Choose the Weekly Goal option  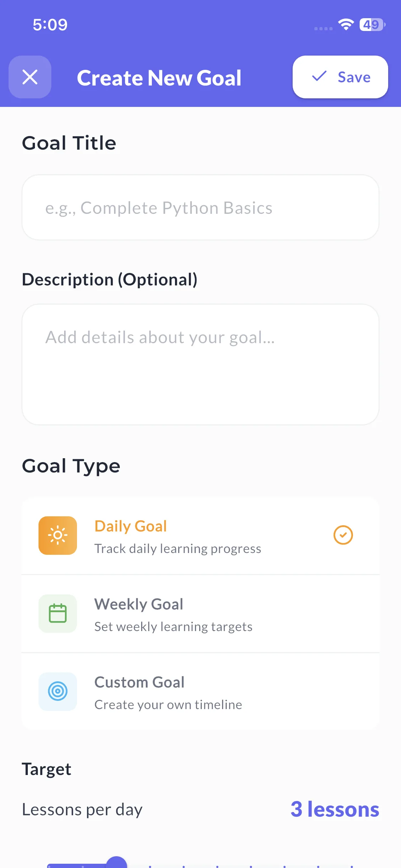click(x=200, y=614)
